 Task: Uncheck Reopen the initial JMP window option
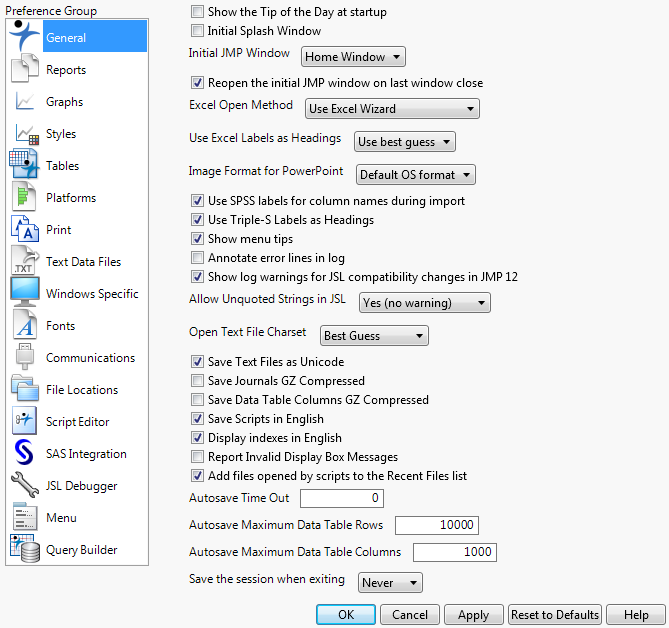pyautogui.click(x=197, y=83)
